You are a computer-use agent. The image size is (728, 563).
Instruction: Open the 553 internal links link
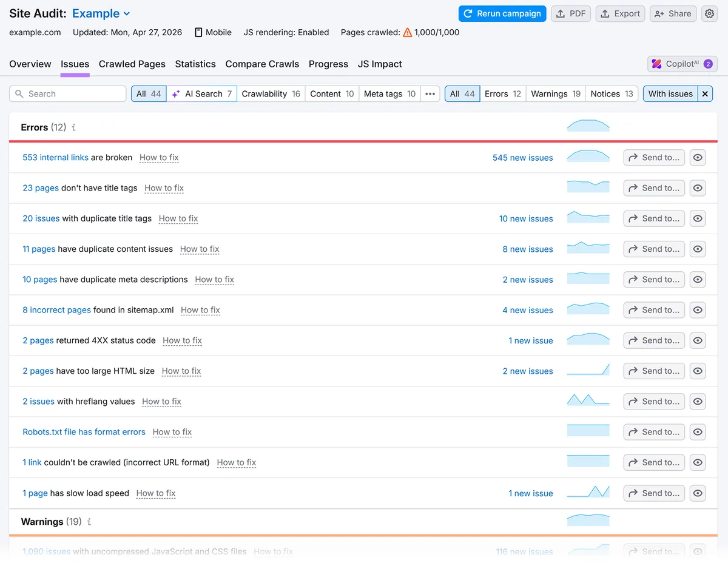[55, 157]
